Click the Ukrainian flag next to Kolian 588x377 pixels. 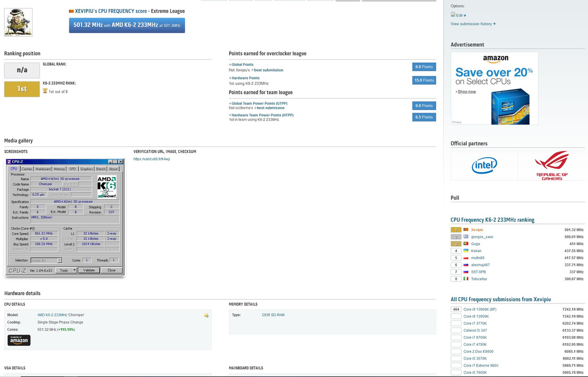[466, 251]
